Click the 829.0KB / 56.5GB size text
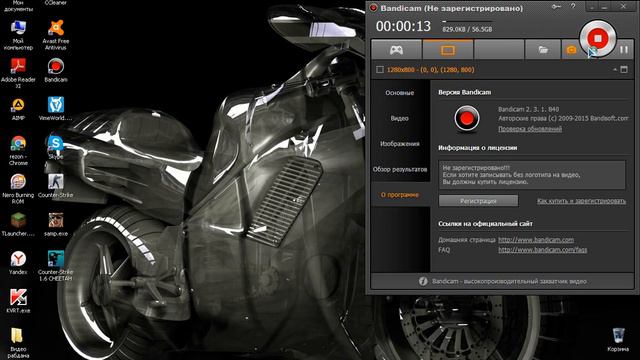Viewport: 640px width, 360px height. click(x=467, y=29)
